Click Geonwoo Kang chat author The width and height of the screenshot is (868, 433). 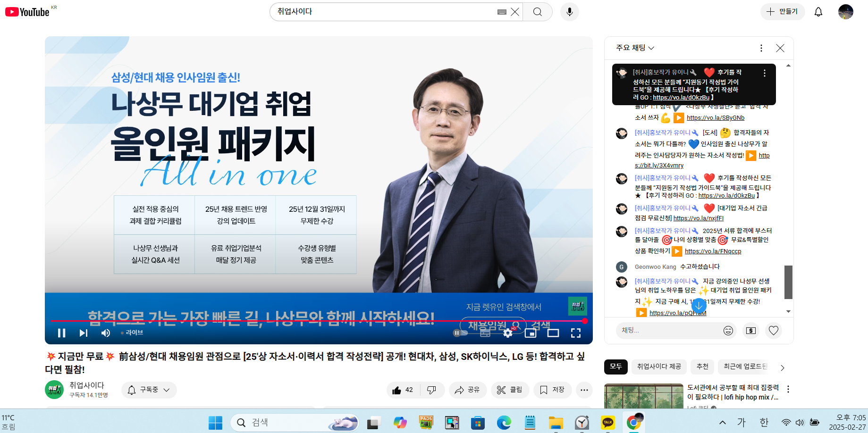point(655,267)
